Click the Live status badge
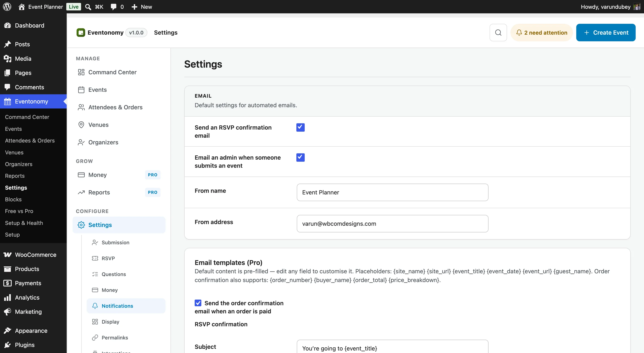 (74, 7)
